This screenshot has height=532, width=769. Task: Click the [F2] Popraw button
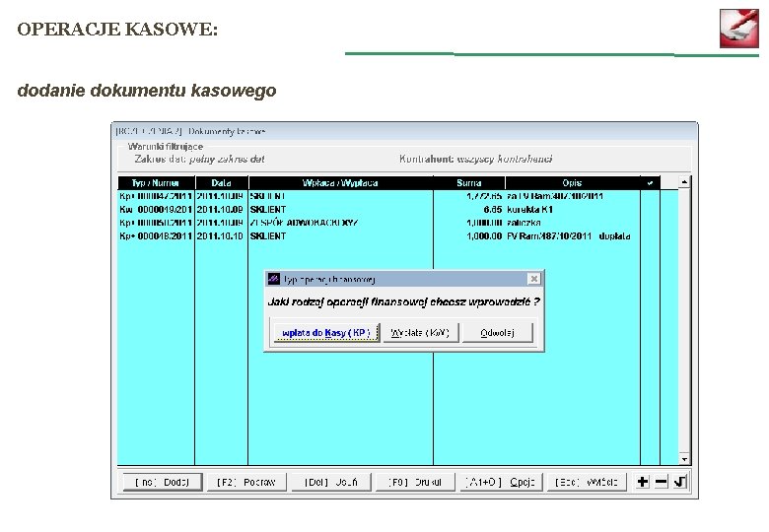(246, 482)
